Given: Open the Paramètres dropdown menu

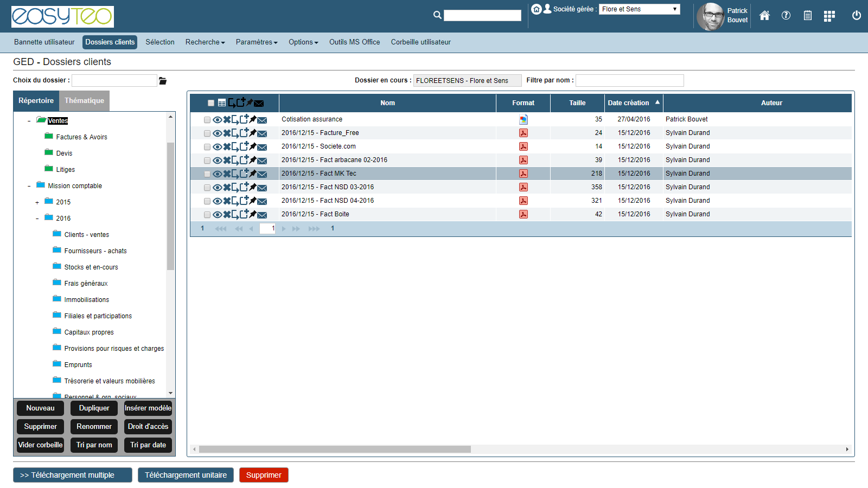Looking at the screenshot, I should [256, 42].
